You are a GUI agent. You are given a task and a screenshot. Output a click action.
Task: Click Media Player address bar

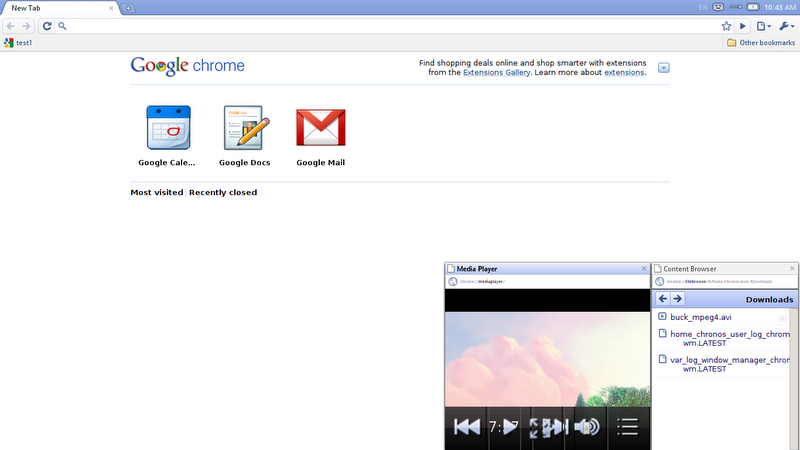[547, 282]
